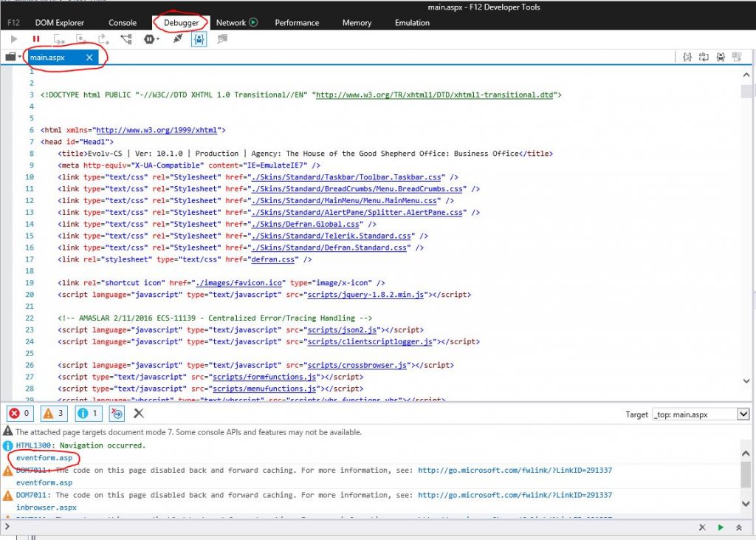Run console script with green play icon
Viewport: 756px width, 540px height.
pos(721,527)
